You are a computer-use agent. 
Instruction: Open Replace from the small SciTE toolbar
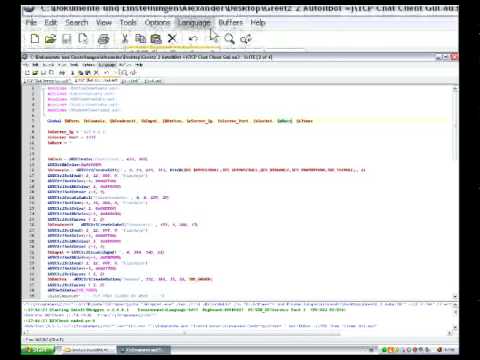pyautogui.click(x=133, y=72)
